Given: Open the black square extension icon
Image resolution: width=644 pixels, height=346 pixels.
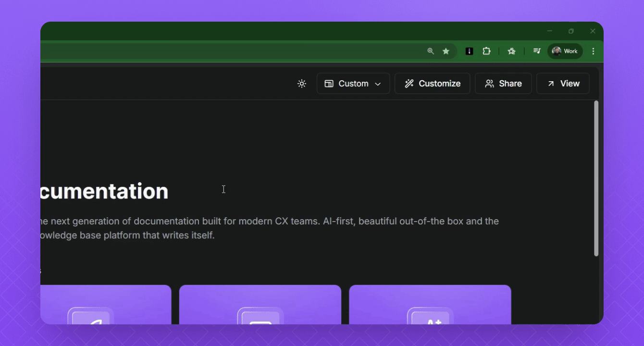Looking at the screenshot, I should 470,51.
